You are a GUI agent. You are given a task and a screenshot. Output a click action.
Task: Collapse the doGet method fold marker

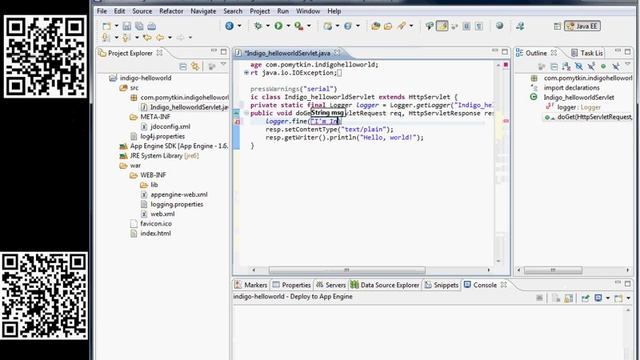tap(246, 113)
